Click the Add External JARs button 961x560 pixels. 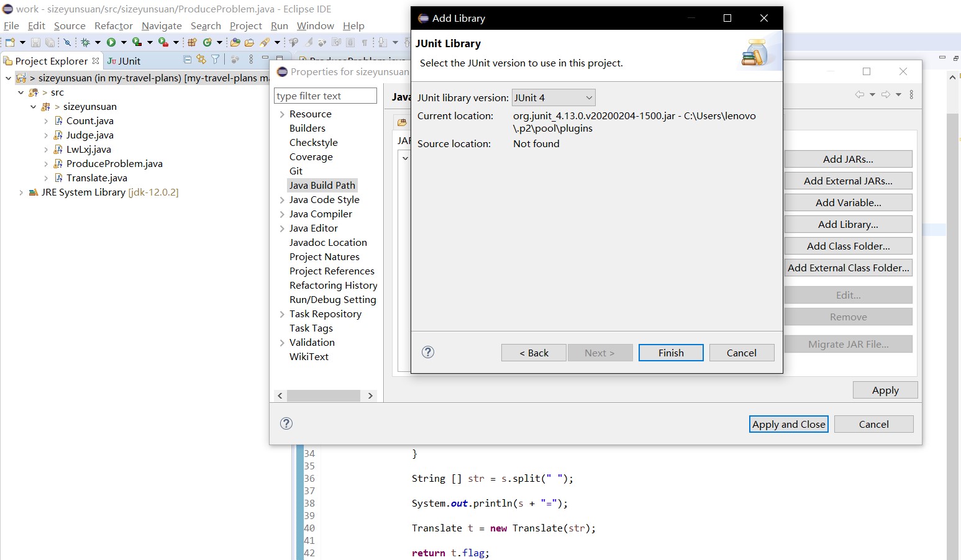point(848,181)
